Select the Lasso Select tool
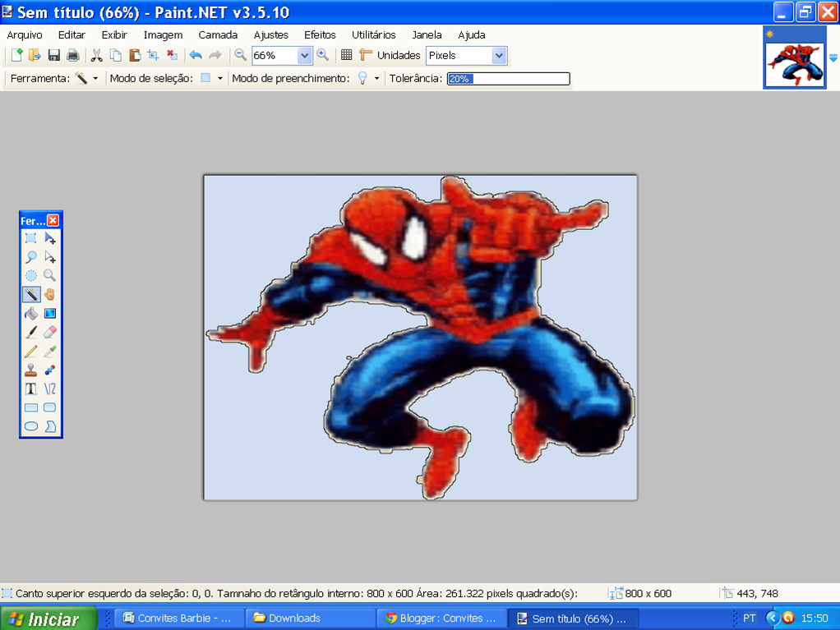Screen dimensions: 840x630 (x=31, y=257)
